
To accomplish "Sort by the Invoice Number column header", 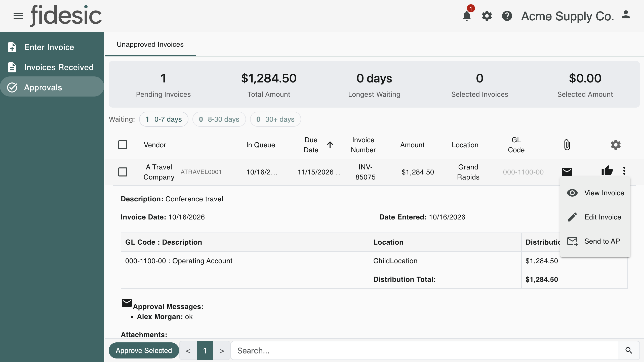I will tap(363, 145).
